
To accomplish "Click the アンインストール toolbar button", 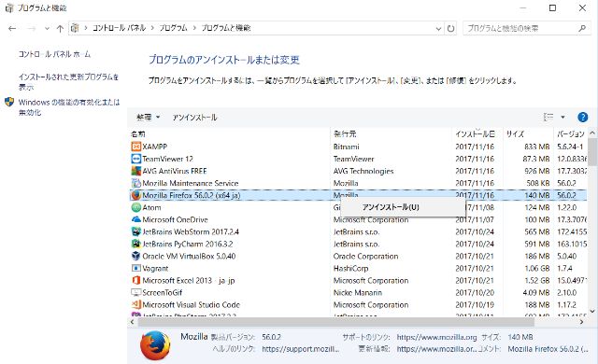I will [x=194, y=118].
